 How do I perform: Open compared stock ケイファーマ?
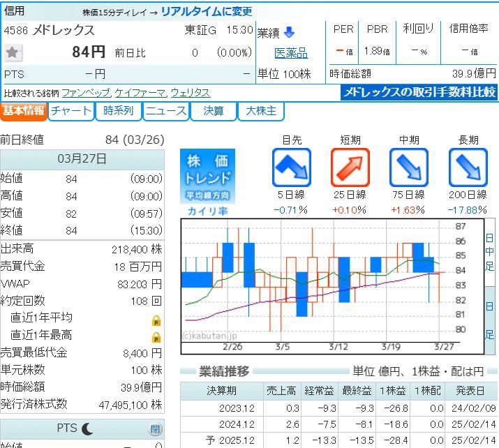pos(140,93)
